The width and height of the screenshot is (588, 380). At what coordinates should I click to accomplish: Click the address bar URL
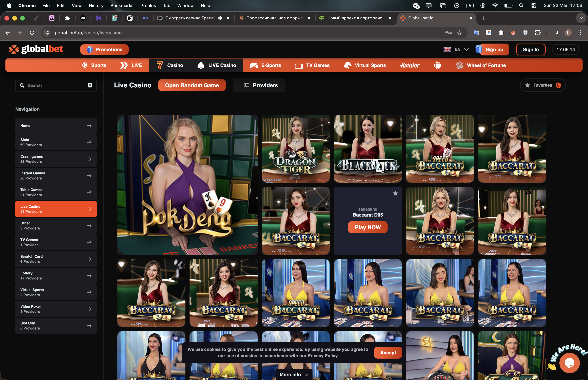(87, 32)
